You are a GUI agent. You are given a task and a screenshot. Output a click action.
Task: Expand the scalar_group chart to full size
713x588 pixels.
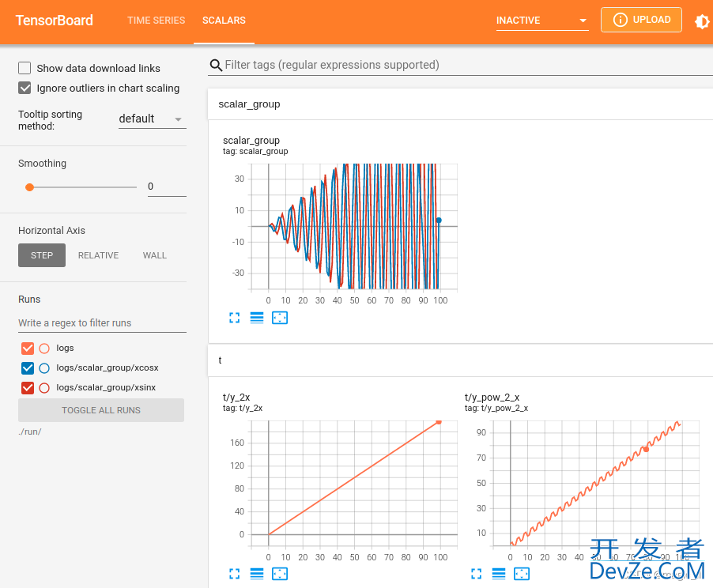[234, 318]
